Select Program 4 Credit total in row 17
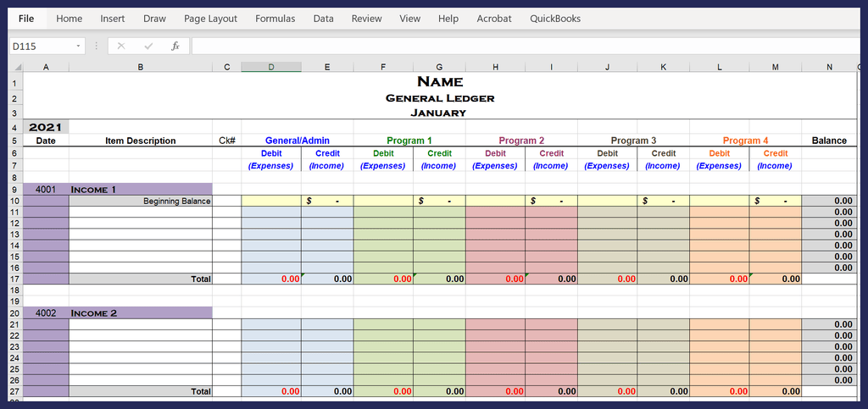This screenshot has height=409, width=868. [x=776, y=279]
